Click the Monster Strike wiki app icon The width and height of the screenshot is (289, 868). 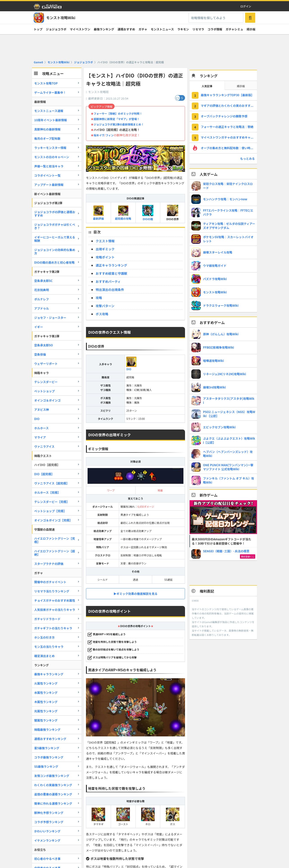(39, 18)
